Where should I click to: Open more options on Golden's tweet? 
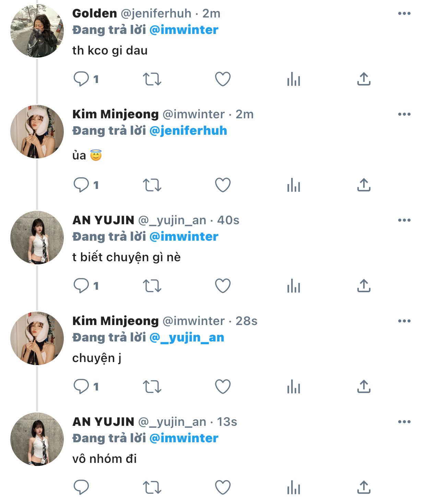click(404, 14)
